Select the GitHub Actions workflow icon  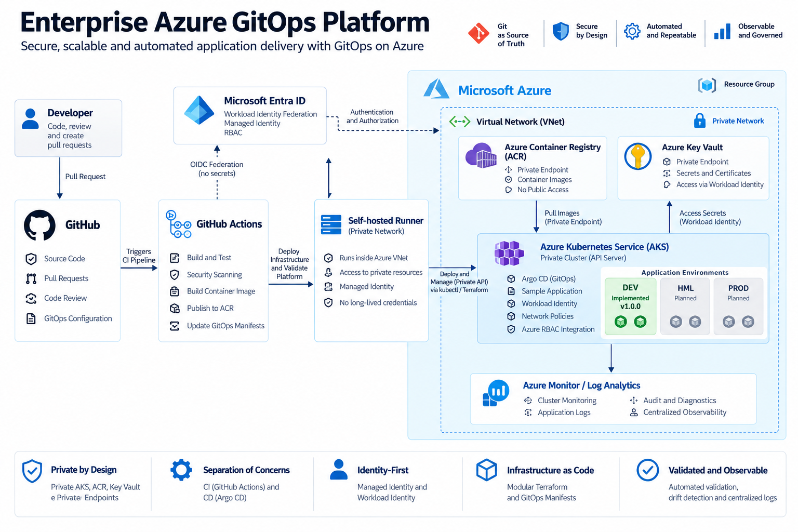coord(178,224)
